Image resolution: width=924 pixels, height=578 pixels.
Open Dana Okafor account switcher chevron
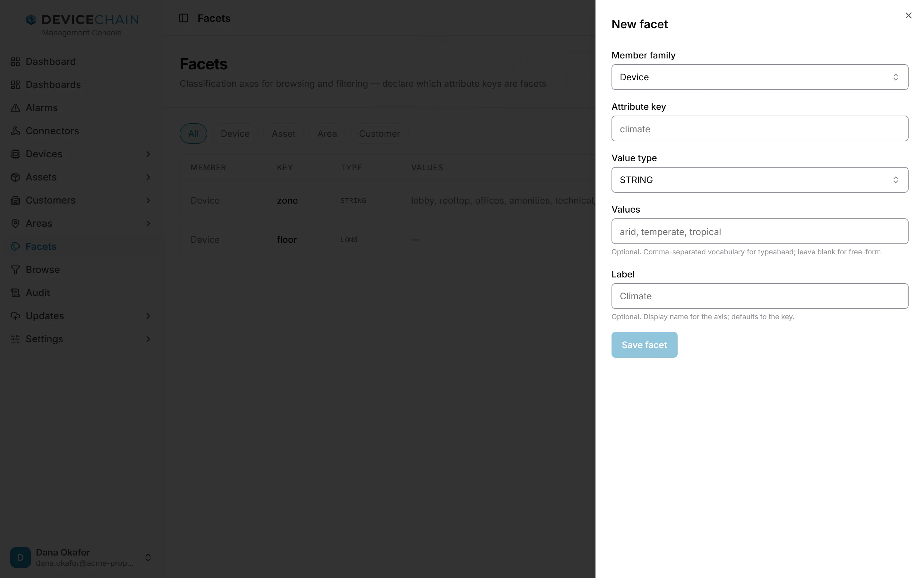tap(148, 557)
